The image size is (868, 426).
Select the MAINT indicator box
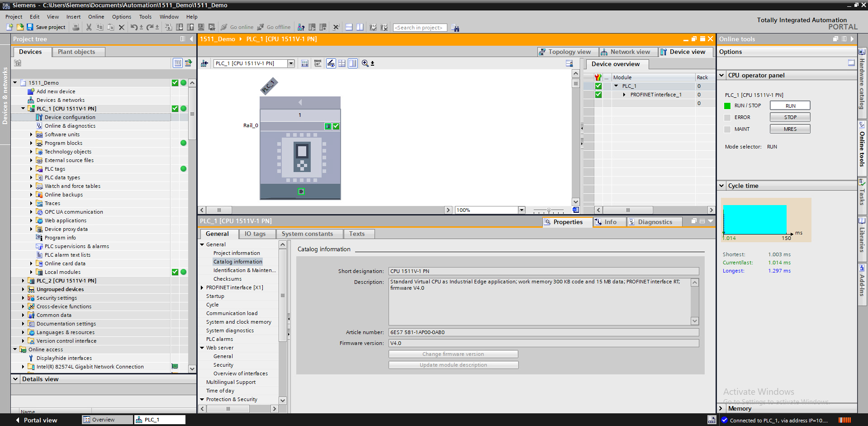click(x=727, y=129)
